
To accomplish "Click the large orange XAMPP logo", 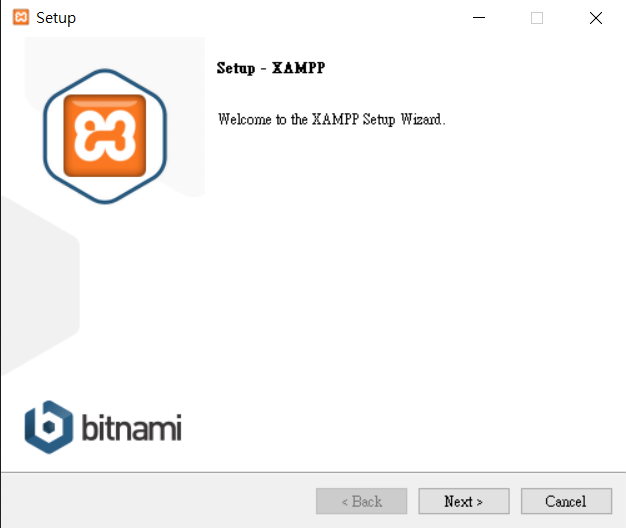I will coord(105,136).
